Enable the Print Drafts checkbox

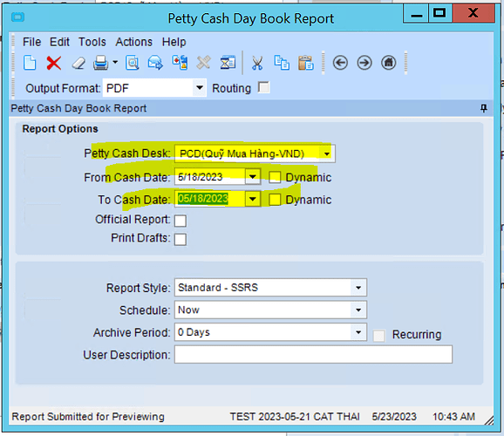[x=180, y=240]
